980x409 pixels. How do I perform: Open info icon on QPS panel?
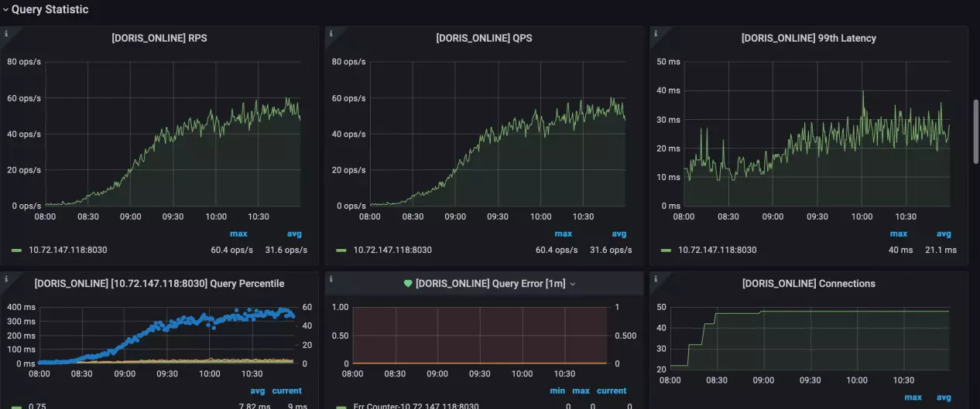pos(331,33)
